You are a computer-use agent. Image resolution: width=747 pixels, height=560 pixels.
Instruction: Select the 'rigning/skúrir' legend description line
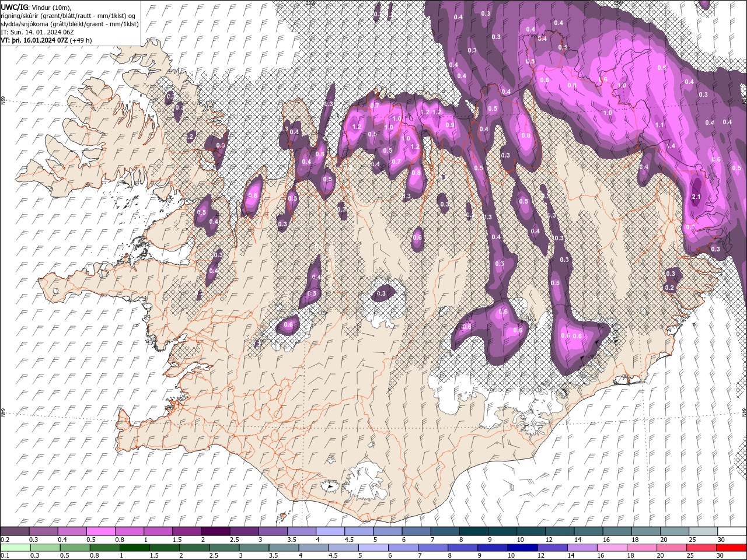click(x=69, y=15)
